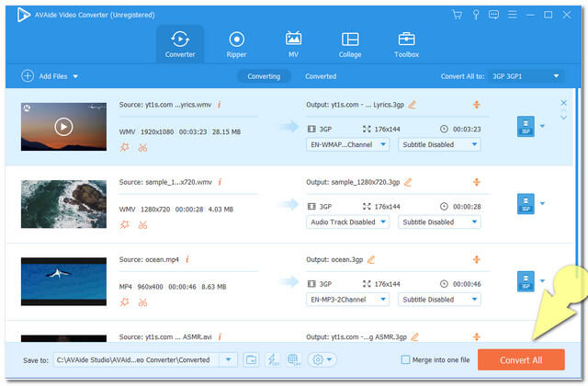Select the ocean.mp4 dolphin thumbnail

click(x=63, y=281)
